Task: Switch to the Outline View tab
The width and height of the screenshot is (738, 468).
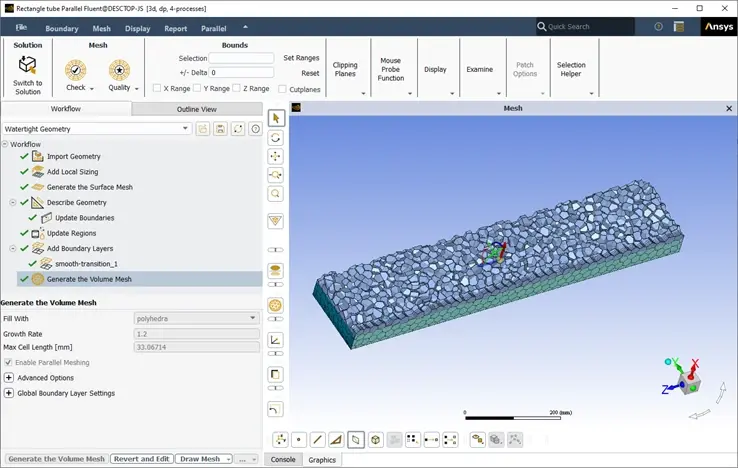Action: point(197,109)
